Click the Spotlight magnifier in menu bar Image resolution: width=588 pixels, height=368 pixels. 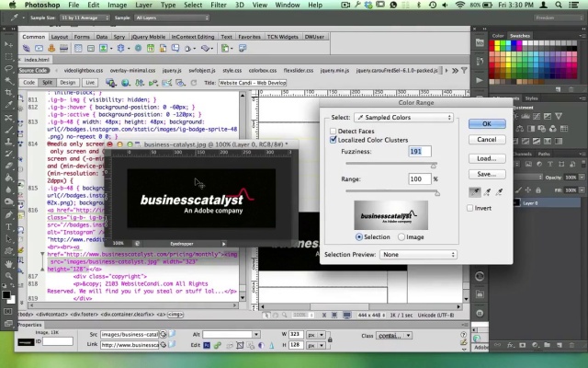pos(559,5)
